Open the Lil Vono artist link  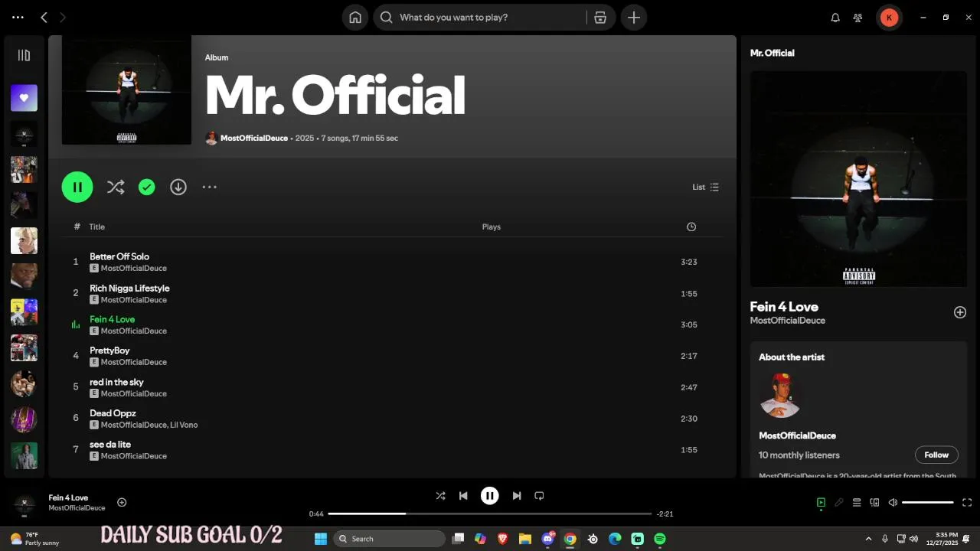click(185, 425)
